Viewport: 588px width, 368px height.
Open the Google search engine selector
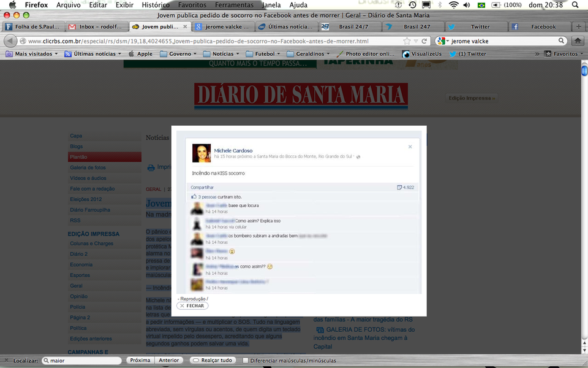pos(443,41)
